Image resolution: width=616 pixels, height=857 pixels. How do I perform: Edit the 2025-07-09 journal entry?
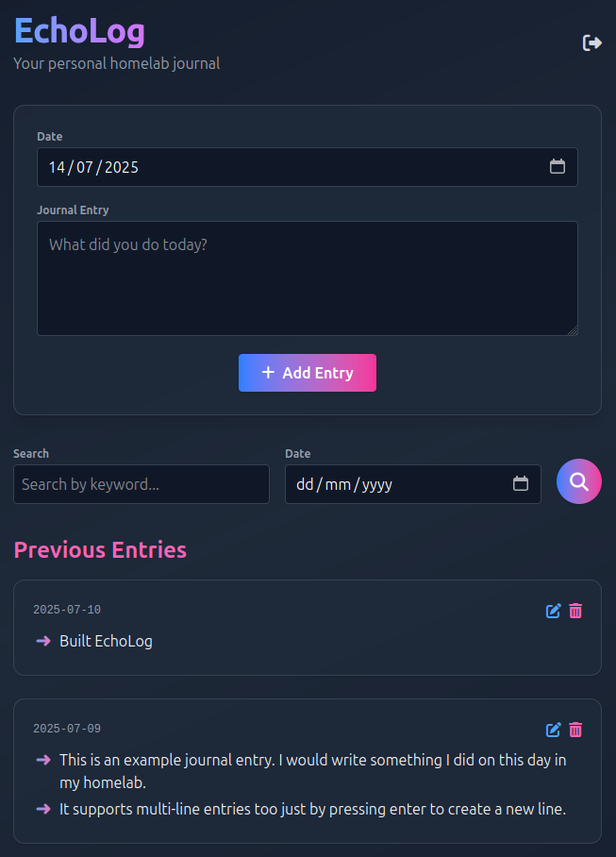pyautogui.click(x=554, y=730)
